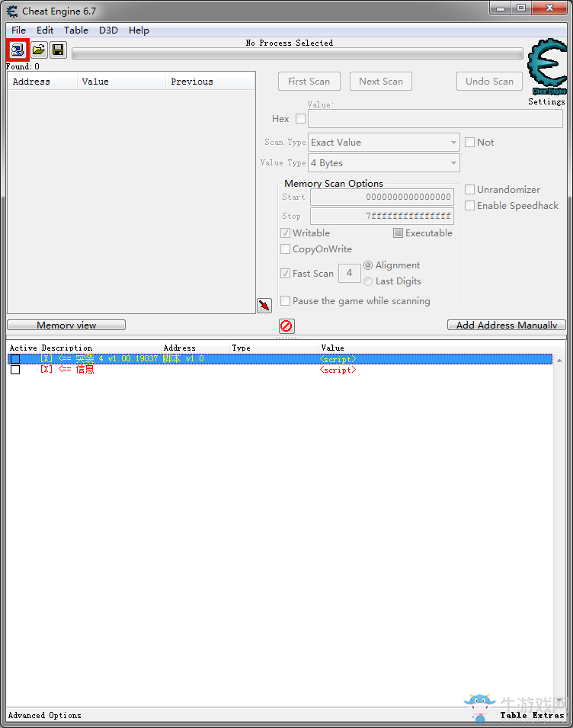This screenshot has height=728, width=573.
Task: Open the Help menu
Action: click(139, 30)
